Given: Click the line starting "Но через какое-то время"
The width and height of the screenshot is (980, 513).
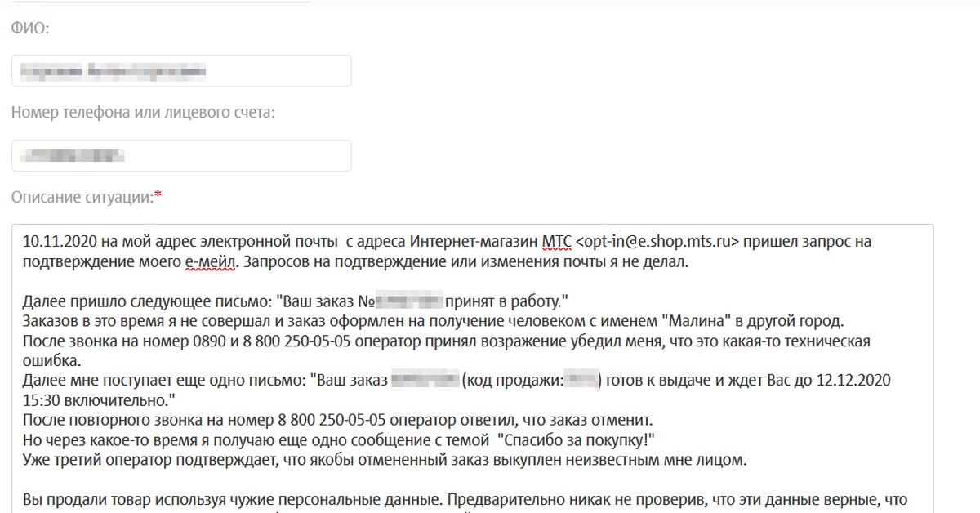Looking at the screenshot, I should (x=340, y=441).
